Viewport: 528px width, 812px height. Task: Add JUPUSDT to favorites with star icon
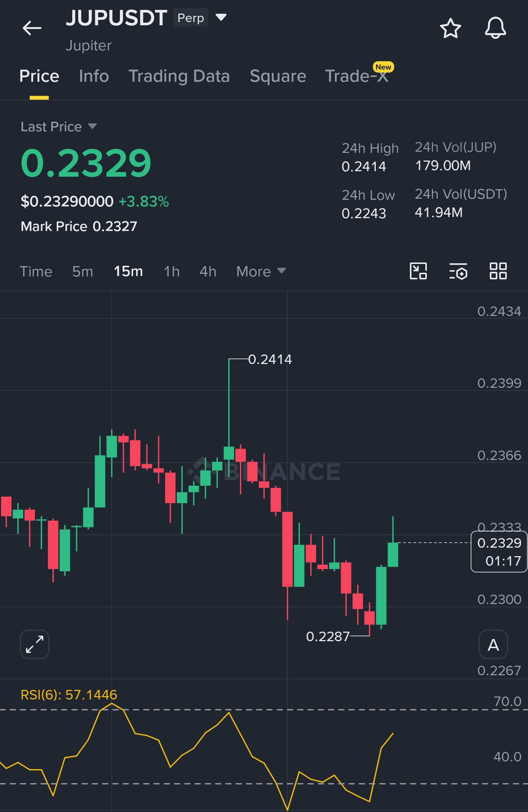pos(450,28)
